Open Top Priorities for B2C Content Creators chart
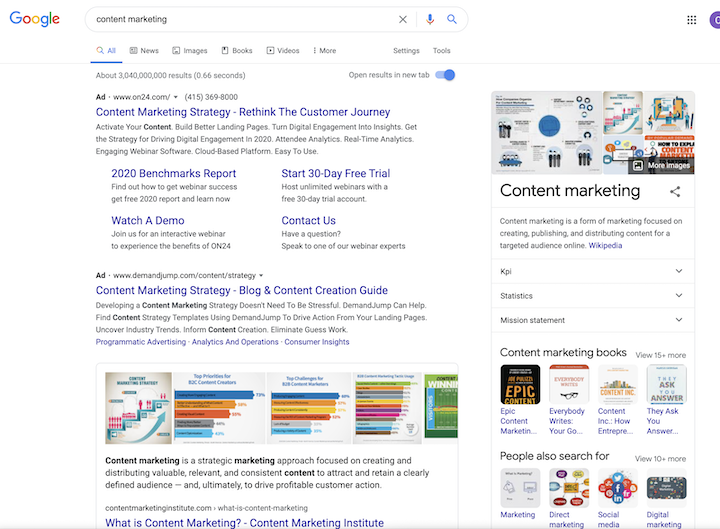This screenshot has width=720, height=529. [x=219, y=408]
